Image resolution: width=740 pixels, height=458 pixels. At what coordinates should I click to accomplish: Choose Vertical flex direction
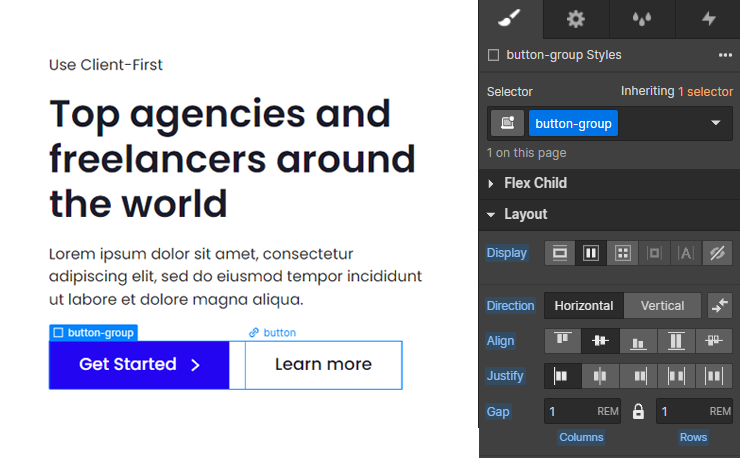pos(662,305)
